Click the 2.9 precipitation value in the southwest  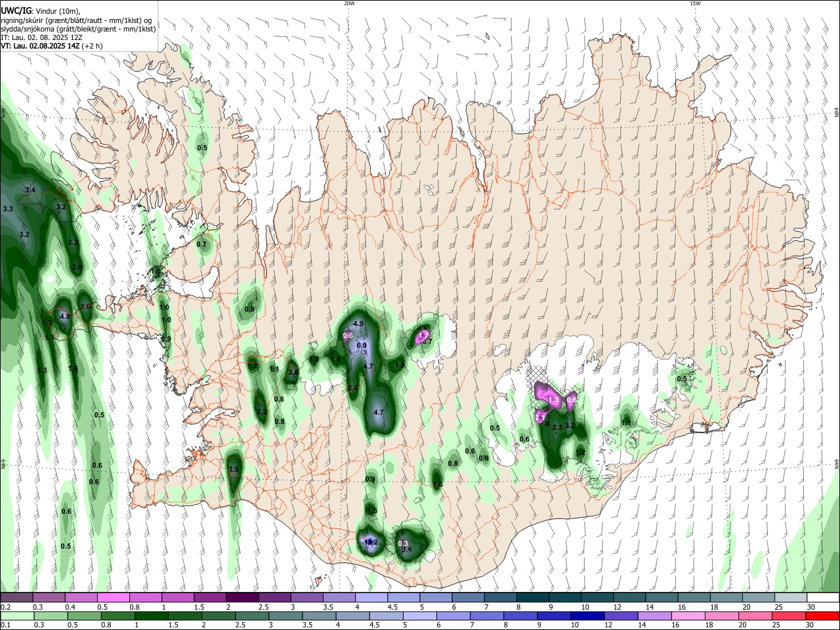(x=234, y=469)
